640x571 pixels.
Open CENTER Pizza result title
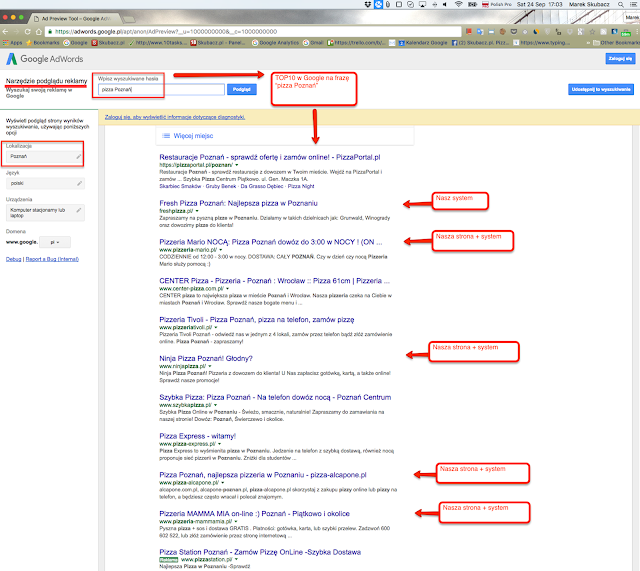pyautogui.click(x=274, y=281)
